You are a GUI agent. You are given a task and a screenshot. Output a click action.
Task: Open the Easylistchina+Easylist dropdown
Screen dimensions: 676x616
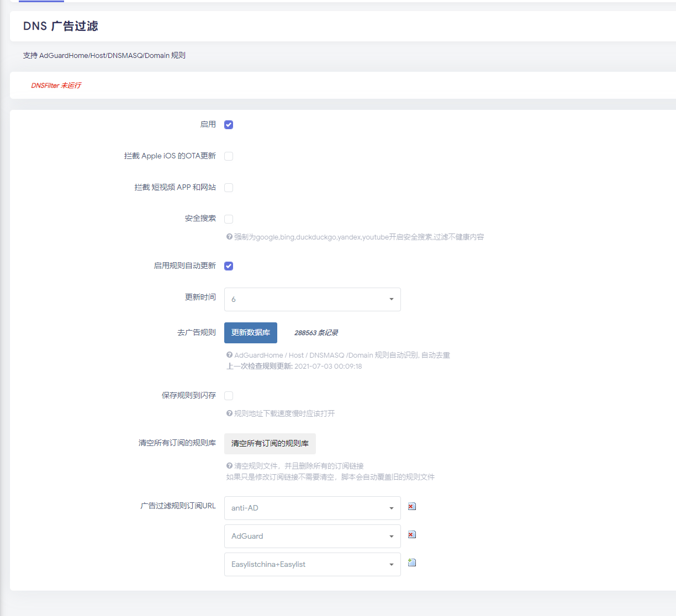pyautogui.click(x=312, y=564)
